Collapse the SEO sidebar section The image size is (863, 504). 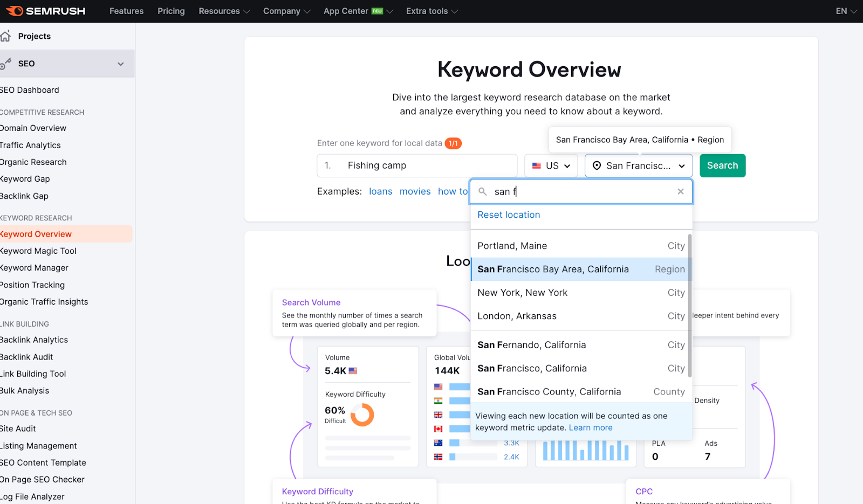pyautogui.click(x=121, y=64)
